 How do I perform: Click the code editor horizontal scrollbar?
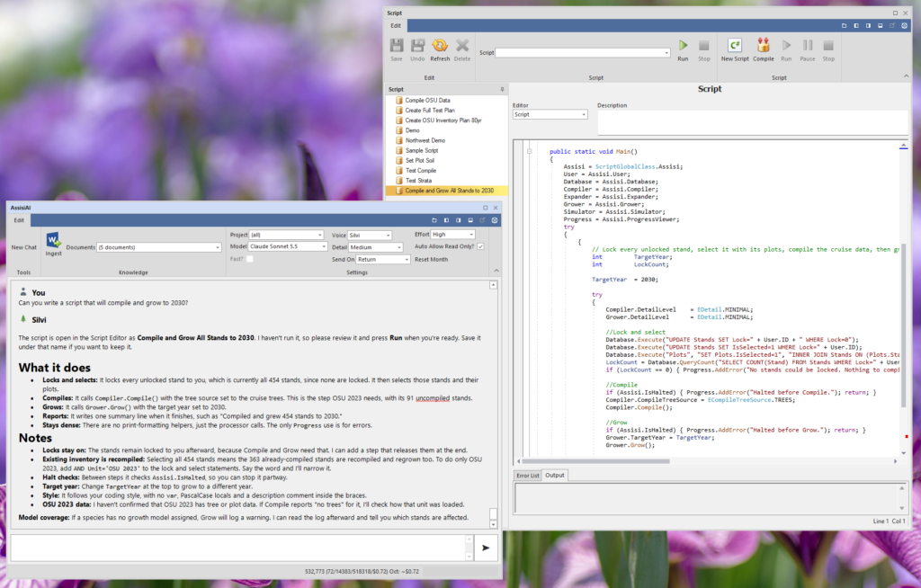(x=595, y=461)
